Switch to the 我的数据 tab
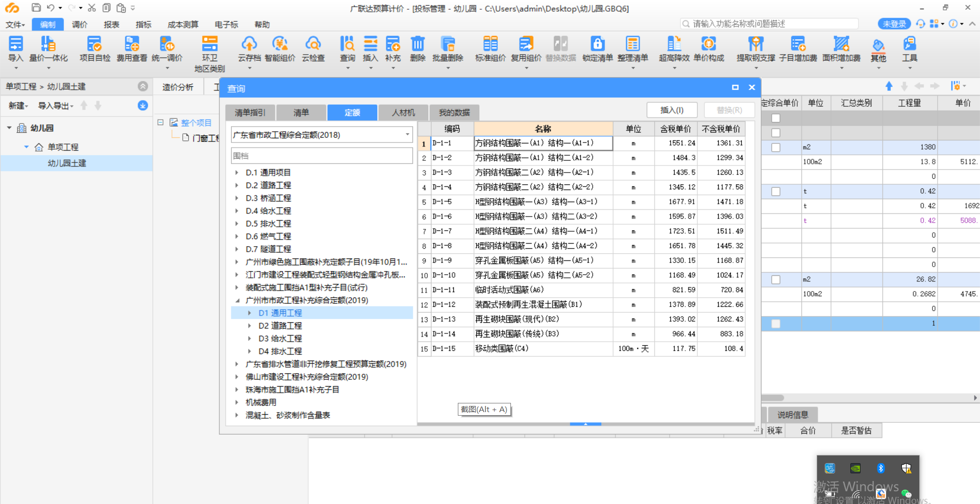This screenshot has width=980, height=504. 454,112
